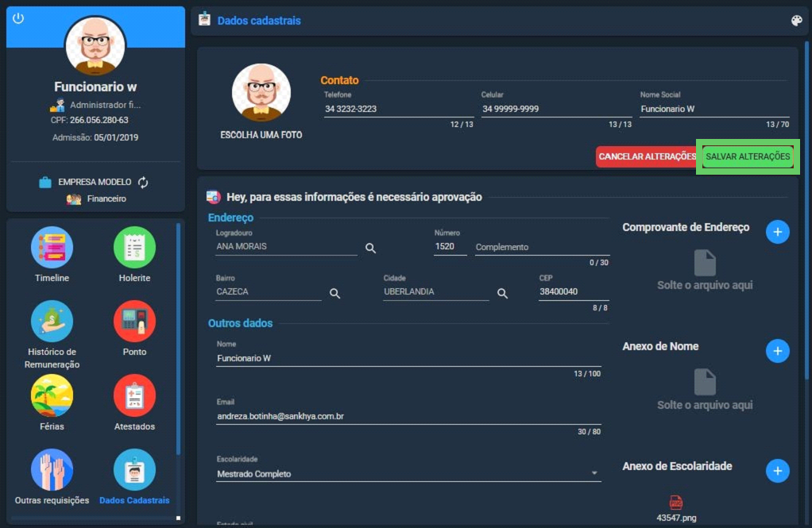Click the Administrador role icon
The height and width of the screenshot is (528, 812).
tap(57, 105)
